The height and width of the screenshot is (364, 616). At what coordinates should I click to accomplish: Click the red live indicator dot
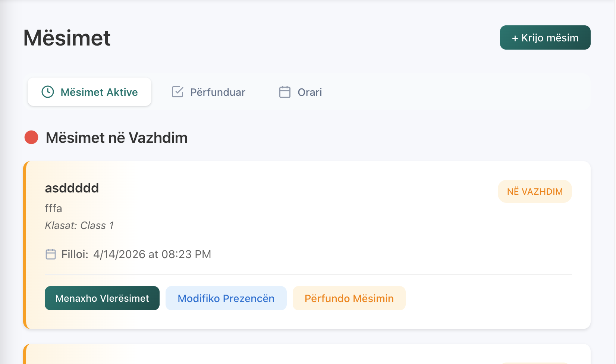click(31, 137)
